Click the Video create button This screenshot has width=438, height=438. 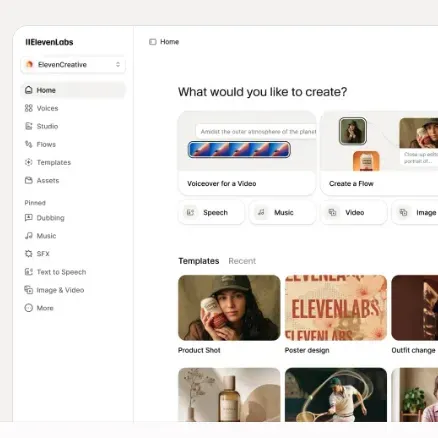coord(354,212)
